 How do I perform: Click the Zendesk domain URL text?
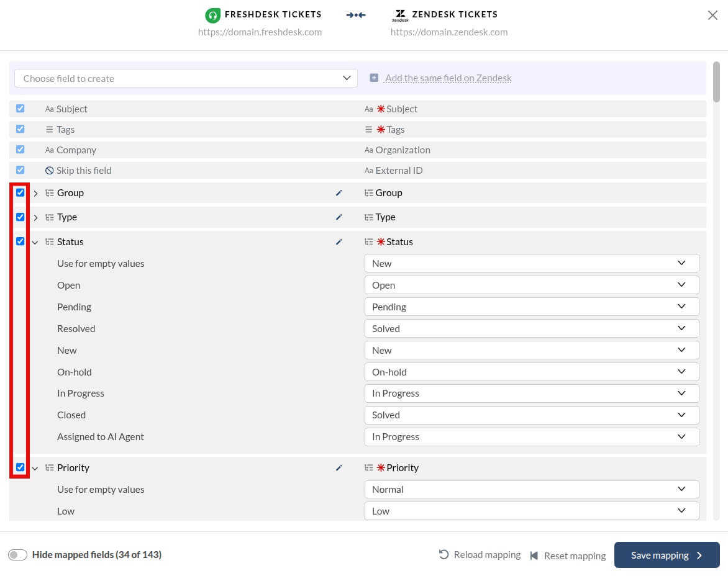[x=449, y=32]
